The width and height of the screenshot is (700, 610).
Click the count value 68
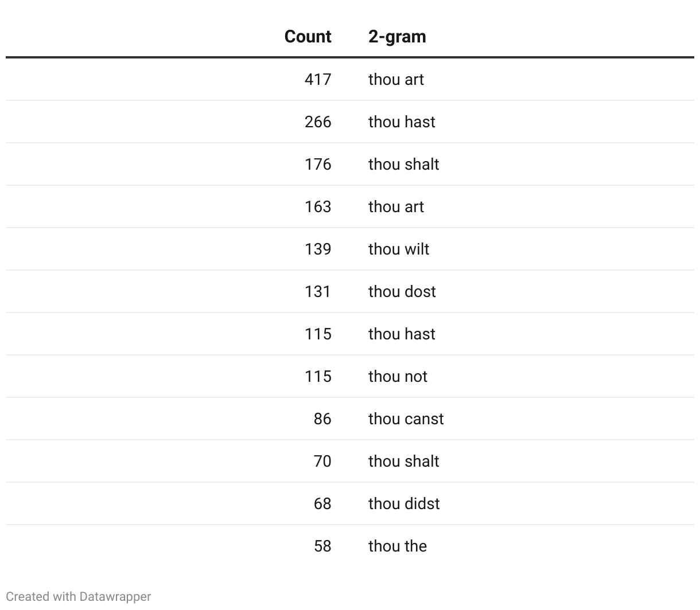tap(322, 503)
